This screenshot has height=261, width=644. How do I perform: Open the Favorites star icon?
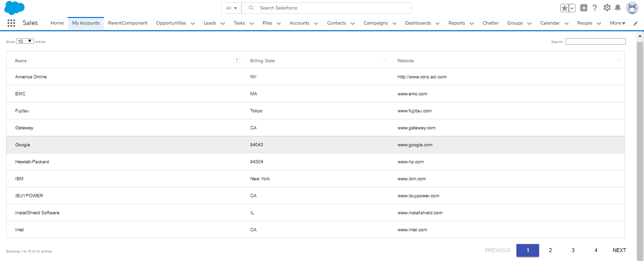point(565,8)
